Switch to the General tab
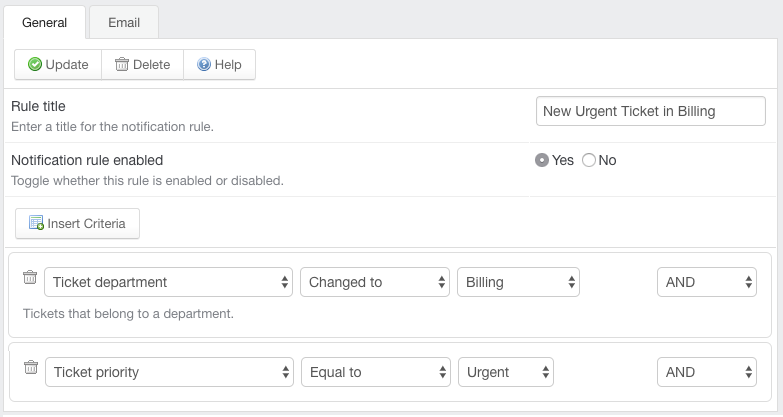Viewport: 783px width, 417px height. pos(44,22)
